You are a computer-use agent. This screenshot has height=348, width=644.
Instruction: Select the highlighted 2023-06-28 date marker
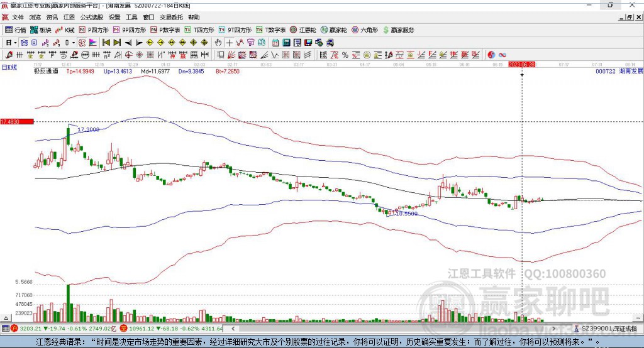coord(521,65)
